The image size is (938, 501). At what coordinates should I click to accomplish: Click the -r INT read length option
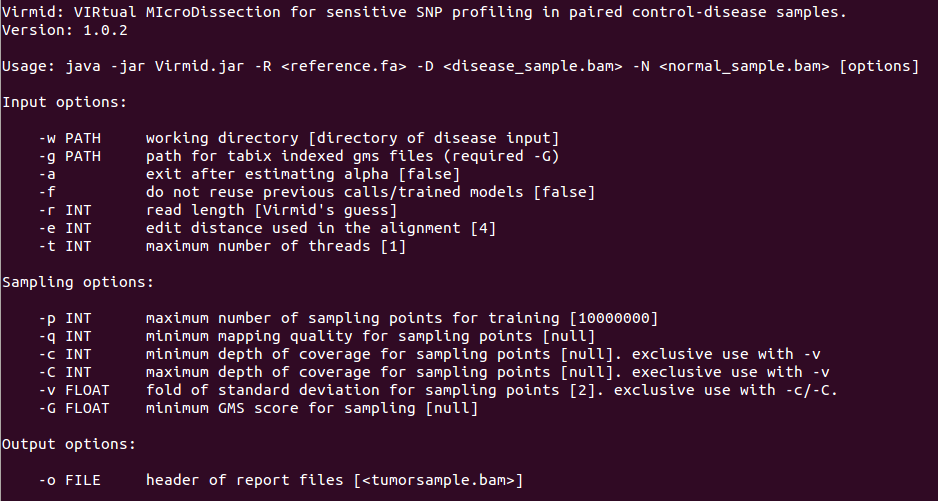218,210
